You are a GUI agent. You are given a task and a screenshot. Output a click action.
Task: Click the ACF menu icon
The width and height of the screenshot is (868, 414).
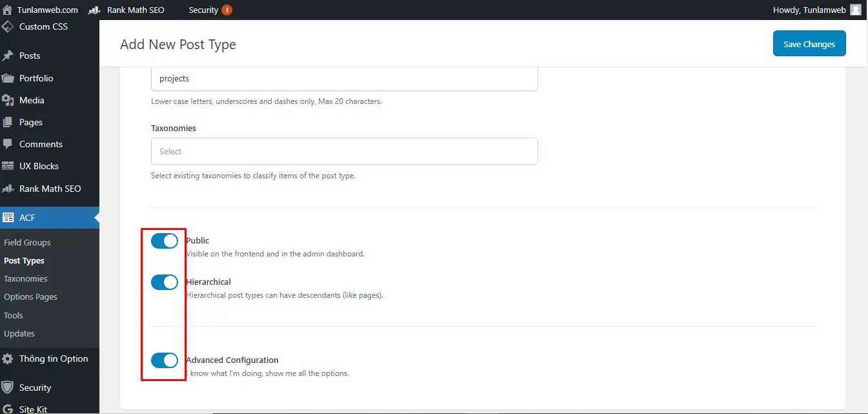tap(8, 218)
